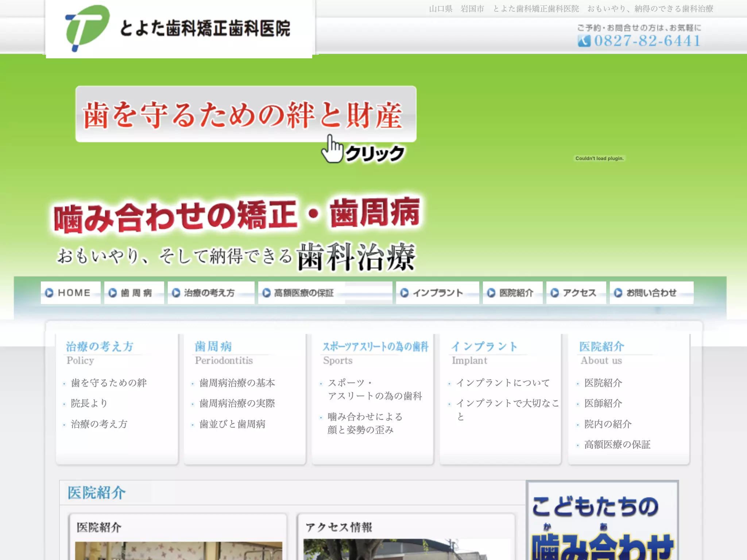This screenshot has width=747, height=560.
Task: Click the おもいやり、そして納得できる歯科治療 slogan
Action: click(x=236, y=257)
